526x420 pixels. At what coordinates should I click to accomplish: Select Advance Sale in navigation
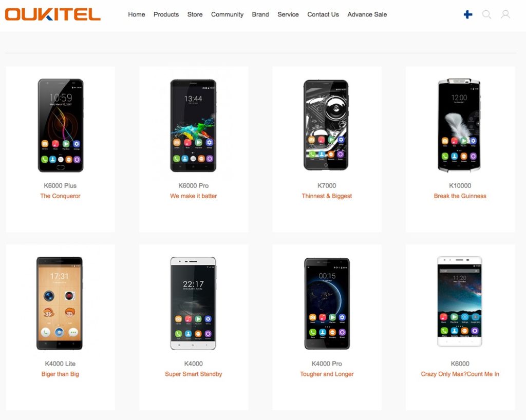click(367, 14)
